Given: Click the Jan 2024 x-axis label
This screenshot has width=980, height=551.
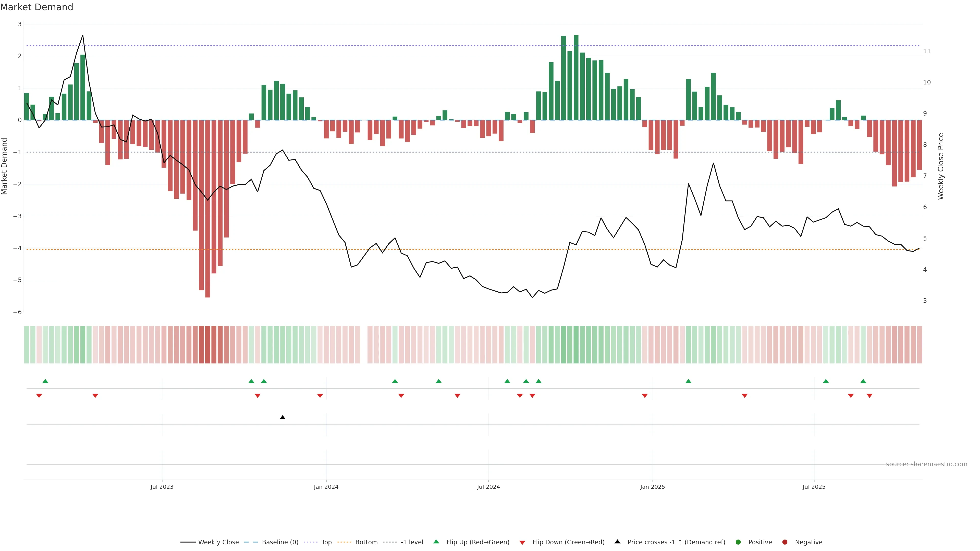Looking at the screenshot, I should pyautogui.click(x=326, y=487).
